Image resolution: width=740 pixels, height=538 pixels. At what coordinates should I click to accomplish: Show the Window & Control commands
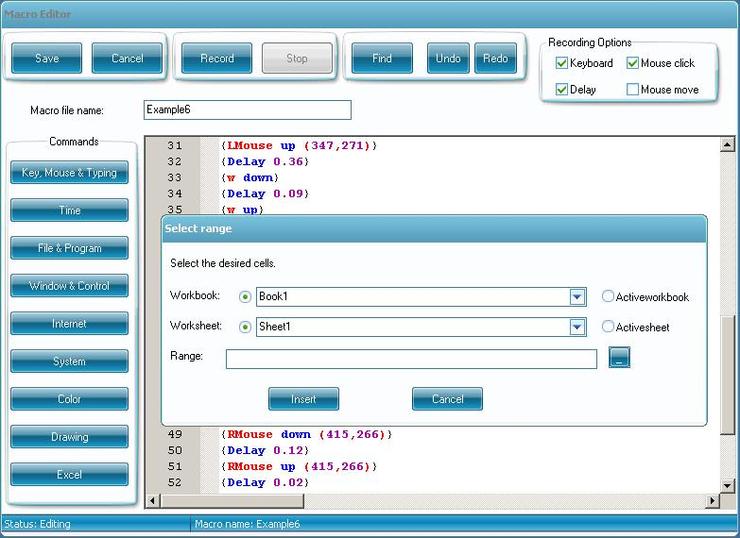pos(69,286)
